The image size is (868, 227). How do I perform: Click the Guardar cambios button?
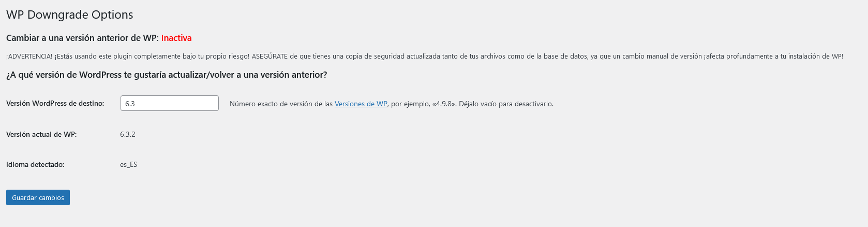(x=38, y=197)
